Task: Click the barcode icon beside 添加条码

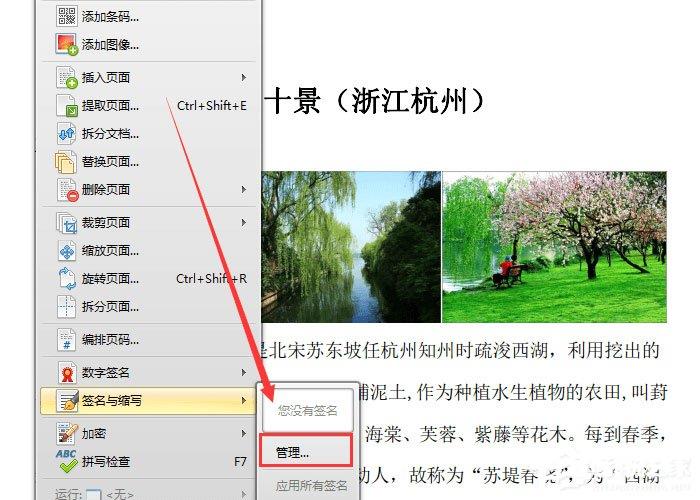Action: coord(67,16)
